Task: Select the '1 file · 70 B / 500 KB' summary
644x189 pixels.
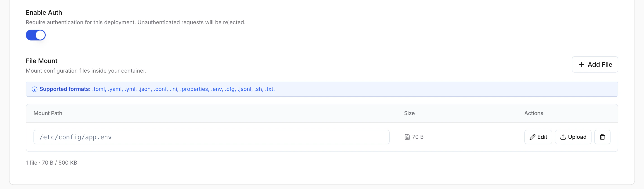Action: [51, 163]
